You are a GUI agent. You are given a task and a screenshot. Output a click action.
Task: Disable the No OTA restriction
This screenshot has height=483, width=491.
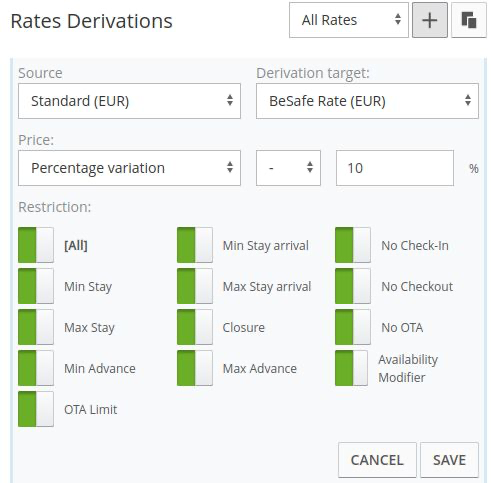pos(353,327)
